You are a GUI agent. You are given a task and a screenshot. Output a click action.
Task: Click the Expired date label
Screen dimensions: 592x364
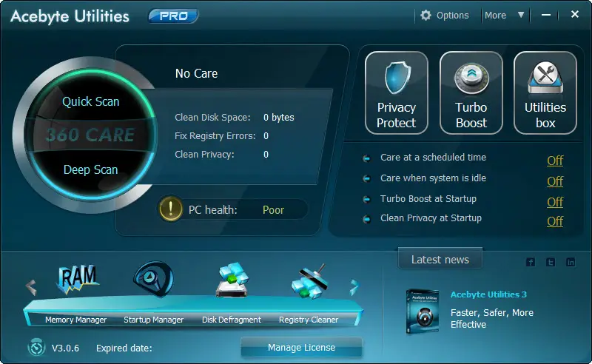[124, 348]
